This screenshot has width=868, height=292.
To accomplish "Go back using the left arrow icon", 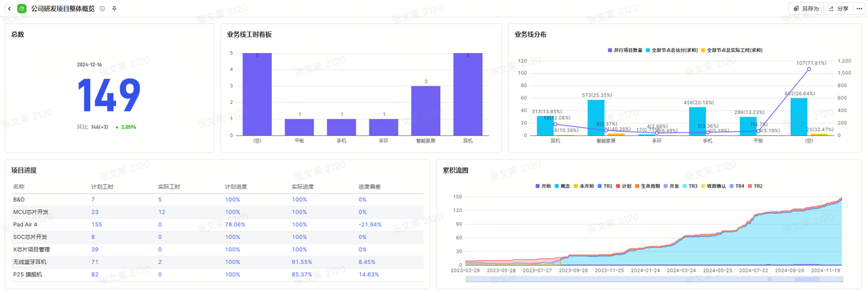I will pyautogui.click(x=9, y=9).
